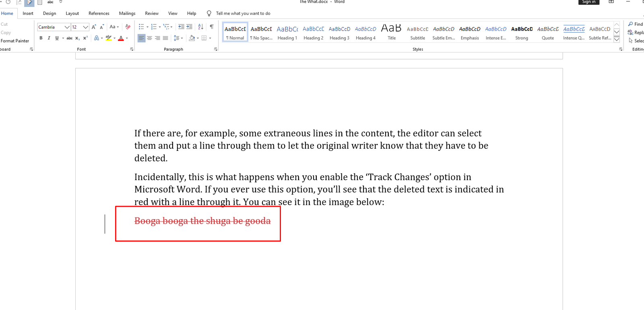Open the Font dialog launcher
This screenshot has width=644, height=310.
132,49
